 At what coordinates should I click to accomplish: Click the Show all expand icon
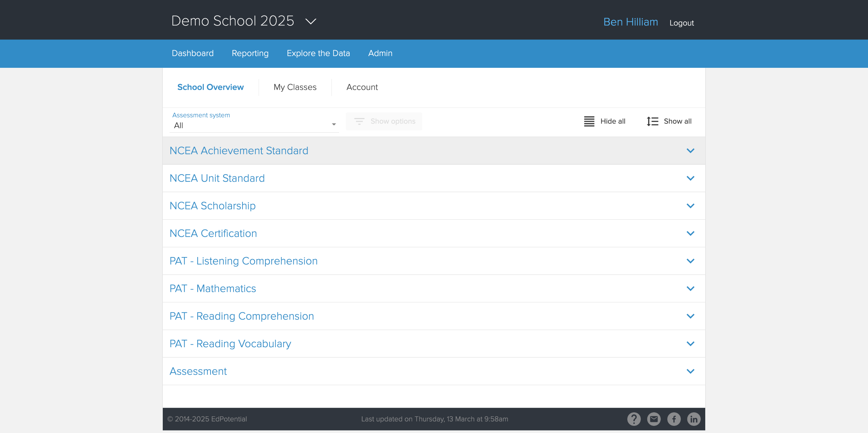(x=652, y=121)
